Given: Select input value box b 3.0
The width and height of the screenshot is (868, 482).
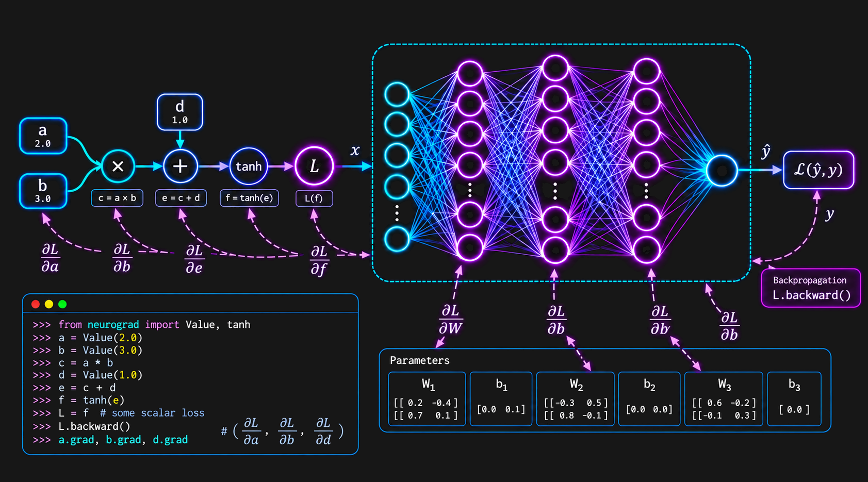Looking at the screenshot, I should click(43, 191).
